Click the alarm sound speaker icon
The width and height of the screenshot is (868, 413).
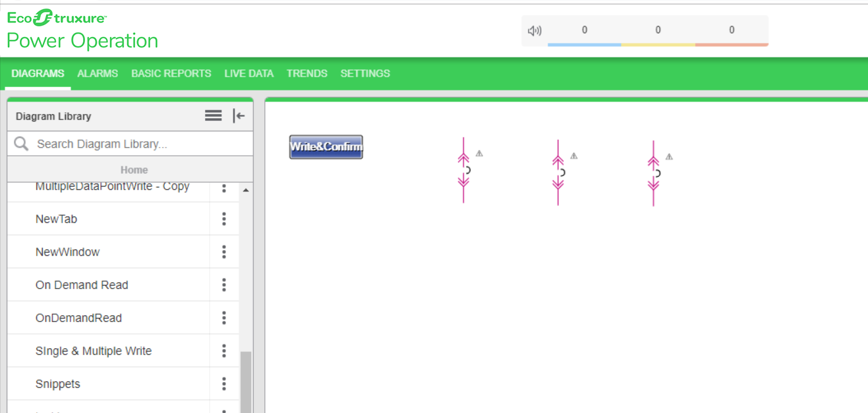tap(535, 30)
